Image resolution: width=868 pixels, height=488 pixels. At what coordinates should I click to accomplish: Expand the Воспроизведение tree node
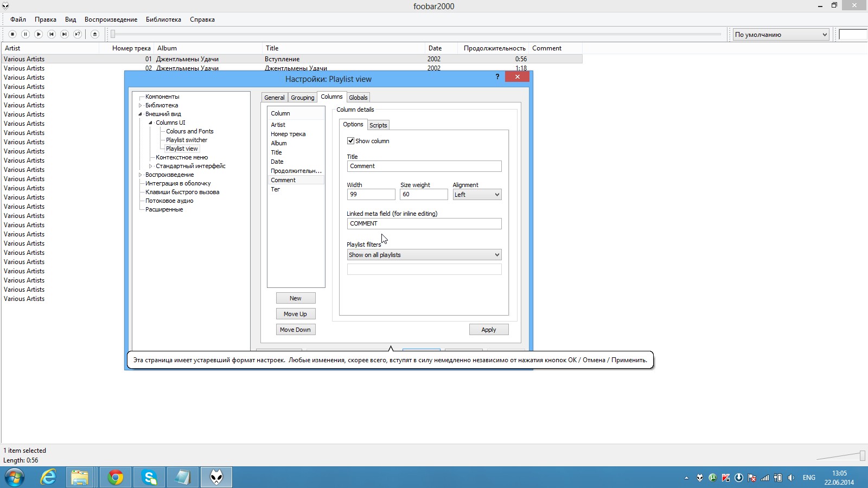pos(141,175)
